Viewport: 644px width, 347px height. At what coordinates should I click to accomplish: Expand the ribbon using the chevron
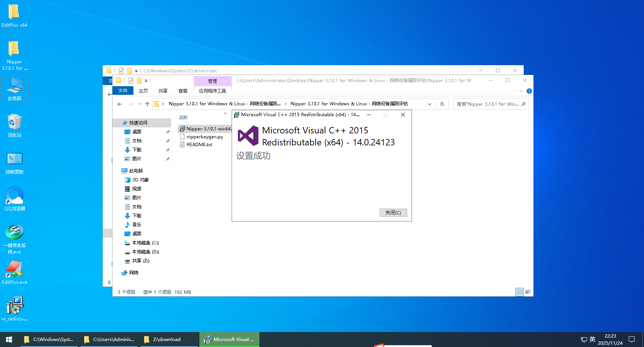pyautogui.click(x=521, y=91)
